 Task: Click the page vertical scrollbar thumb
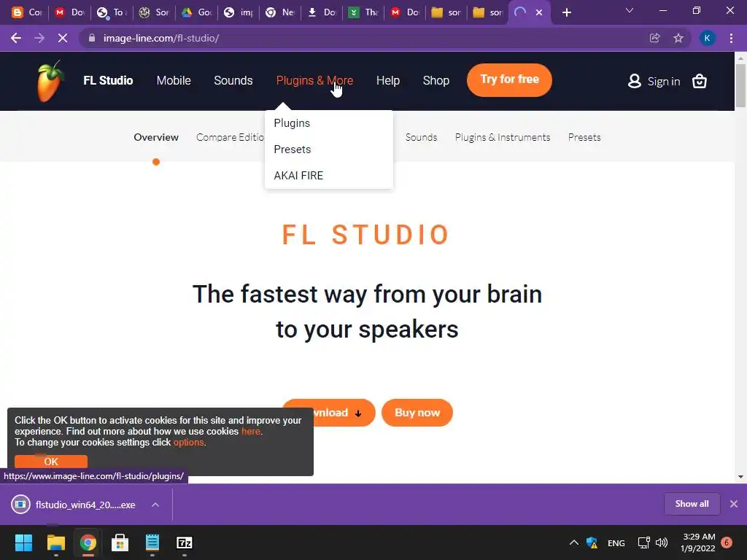click(740, 86)
